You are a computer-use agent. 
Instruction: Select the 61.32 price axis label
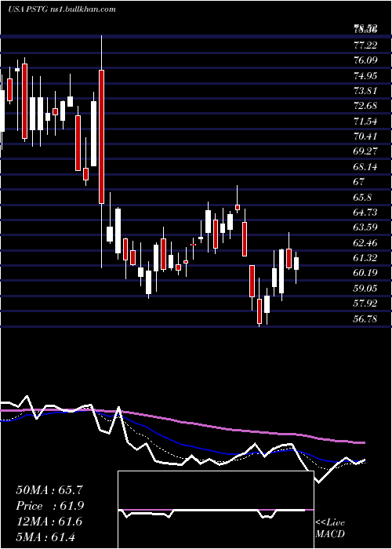point(365,258)
